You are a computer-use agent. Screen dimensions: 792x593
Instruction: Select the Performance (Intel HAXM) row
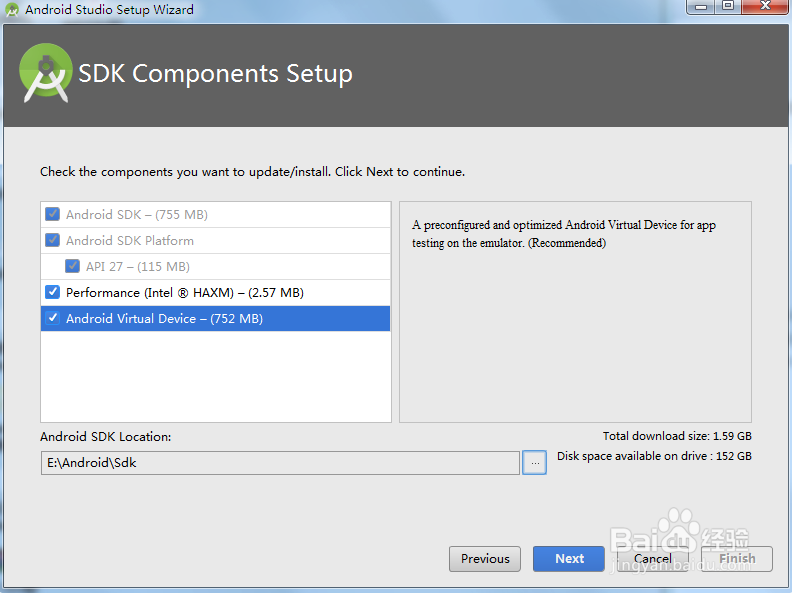(x=185, y=292)
